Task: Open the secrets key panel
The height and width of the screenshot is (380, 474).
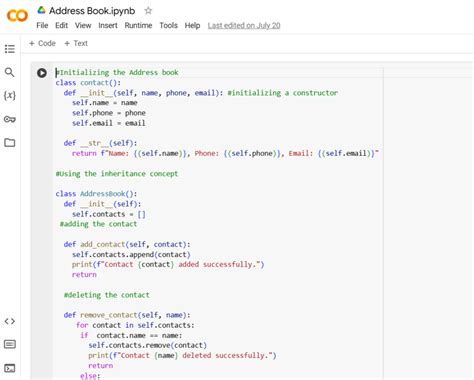Action: (x=10, y=119)
